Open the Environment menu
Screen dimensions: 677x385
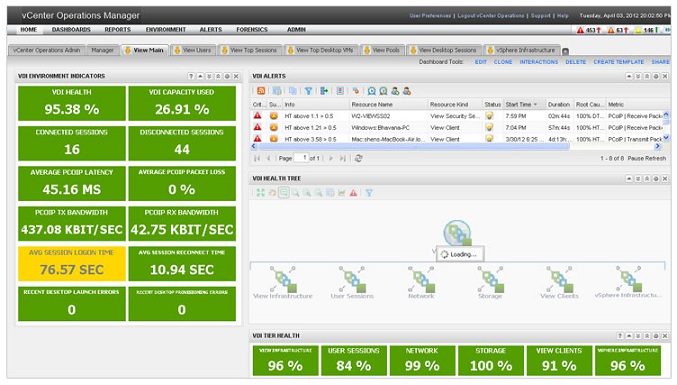pyautogui.click(x=166, y=29)
